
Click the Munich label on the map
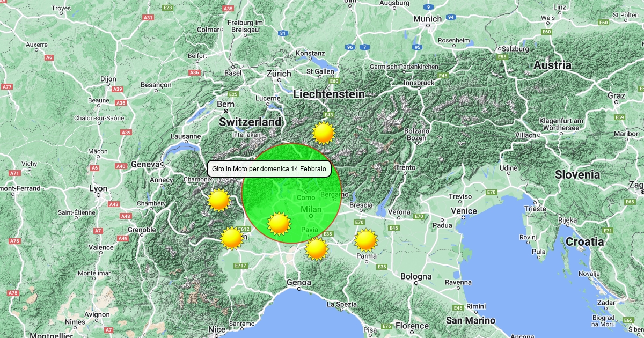coord(427,19)
